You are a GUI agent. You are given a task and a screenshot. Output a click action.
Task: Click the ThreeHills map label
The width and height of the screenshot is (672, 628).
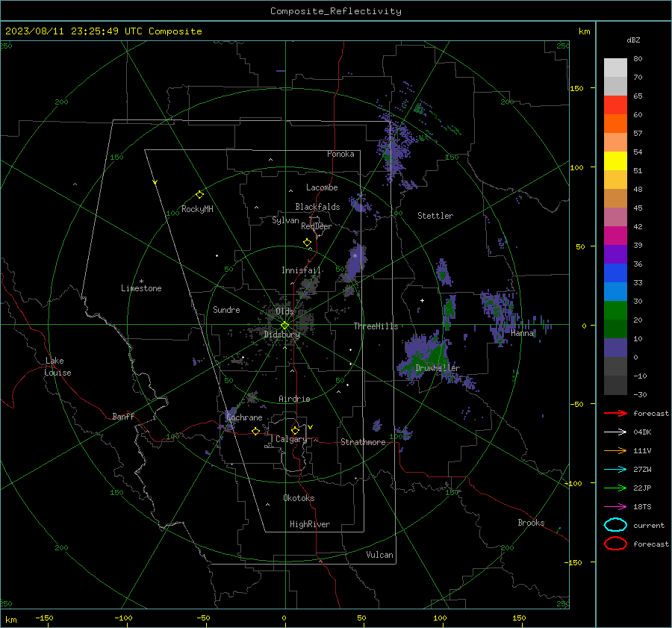click(376, 326)
